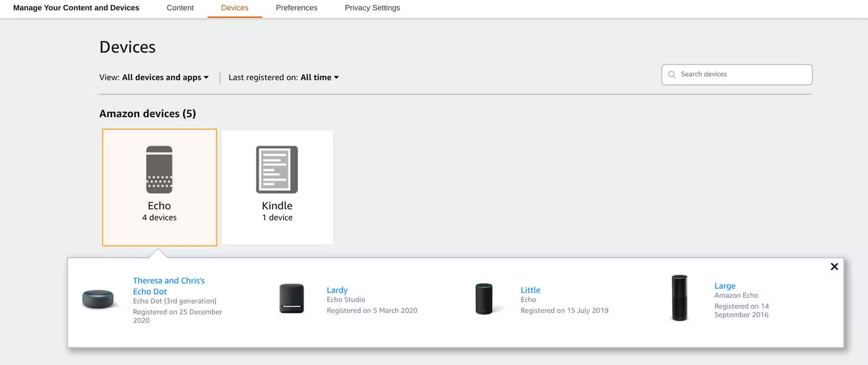
Task: Open the Large device link
Action: coord(725,286)
